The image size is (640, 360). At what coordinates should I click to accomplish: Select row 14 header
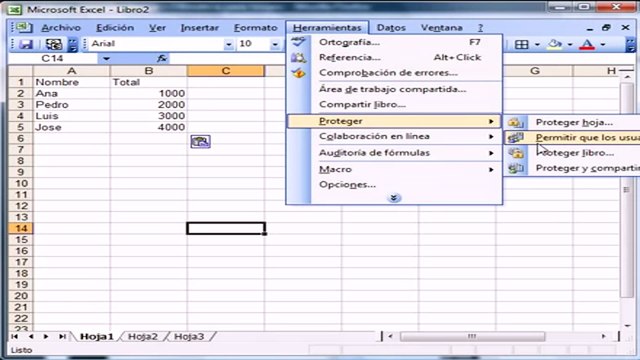pyautogui.click(x=21, y=228)
